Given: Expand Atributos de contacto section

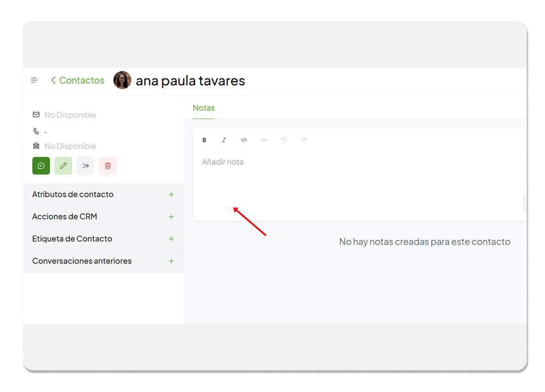Looking at the screenshot, I should click(171, 195).
